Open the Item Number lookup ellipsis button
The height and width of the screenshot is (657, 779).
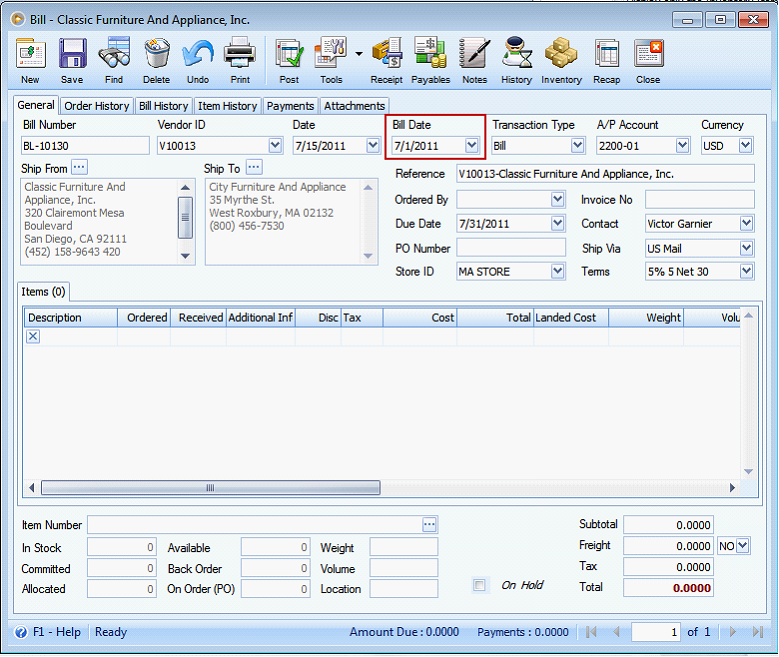pos(429,524)
